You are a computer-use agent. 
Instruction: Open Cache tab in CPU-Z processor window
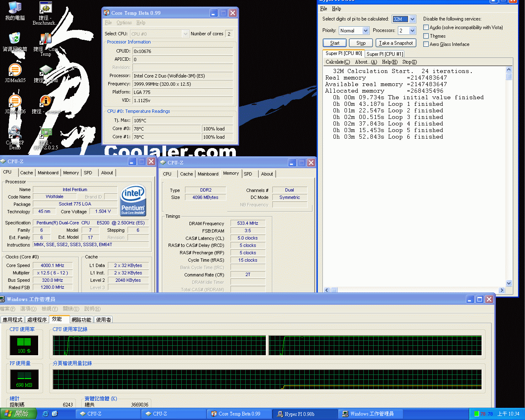click(x=27, y=173)
